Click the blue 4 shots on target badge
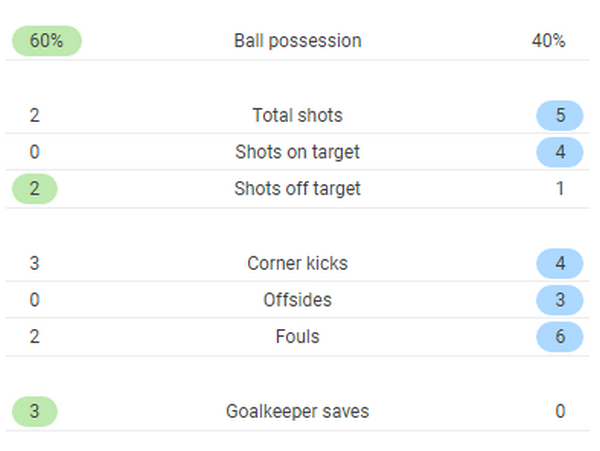Viewport: 600px width, 451px height. click(x=560, y=152)
